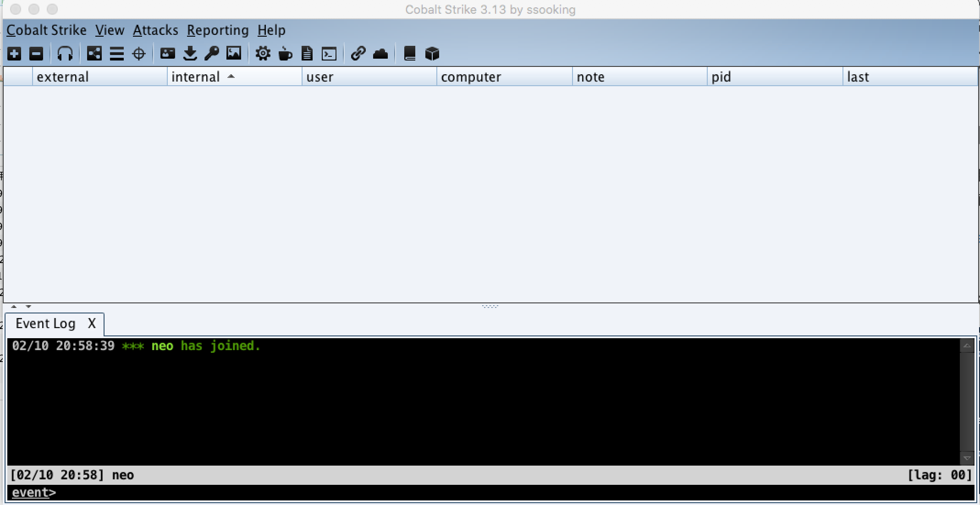Switch to pivot graph view icon
Viewport: 980px width, 505px height.
tap(94, 54)
